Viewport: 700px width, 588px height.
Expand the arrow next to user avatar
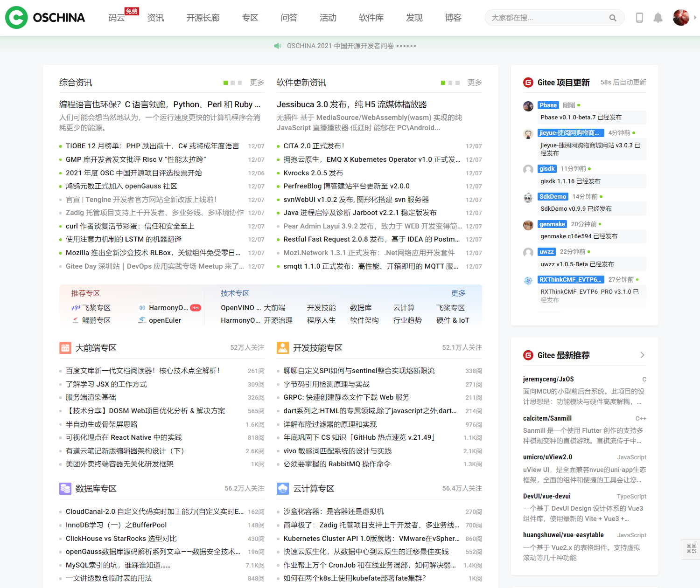click(x=695, y=18)
